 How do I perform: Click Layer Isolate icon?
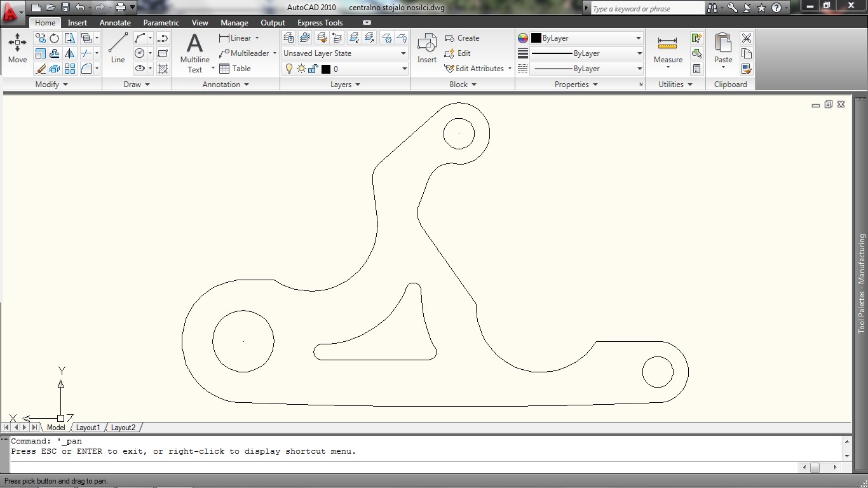coord(355,38)
